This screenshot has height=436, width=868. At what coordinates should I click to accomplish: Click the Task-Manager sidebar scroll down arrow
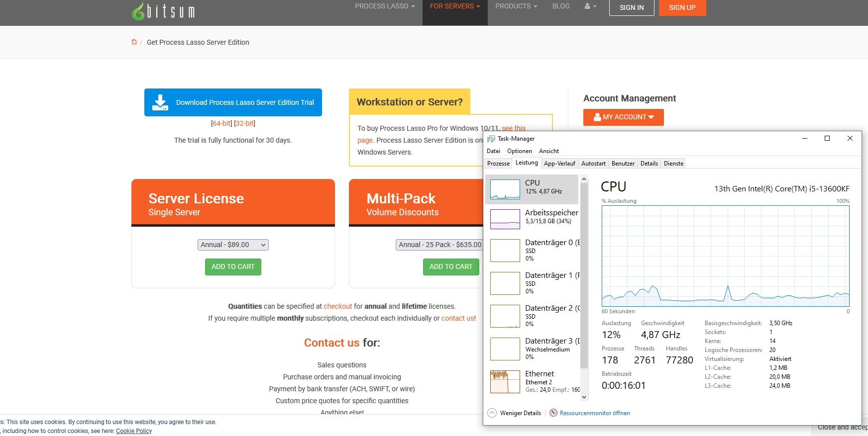coord(584,397)
